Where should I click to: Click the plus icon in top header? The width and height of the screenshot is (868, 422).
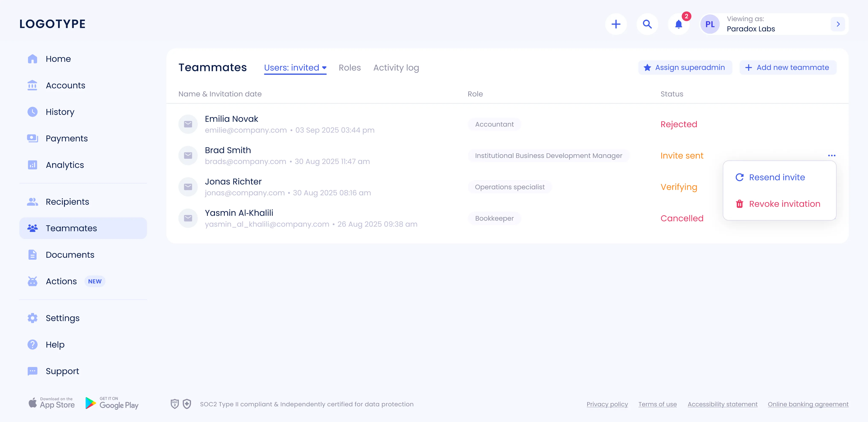616,24
